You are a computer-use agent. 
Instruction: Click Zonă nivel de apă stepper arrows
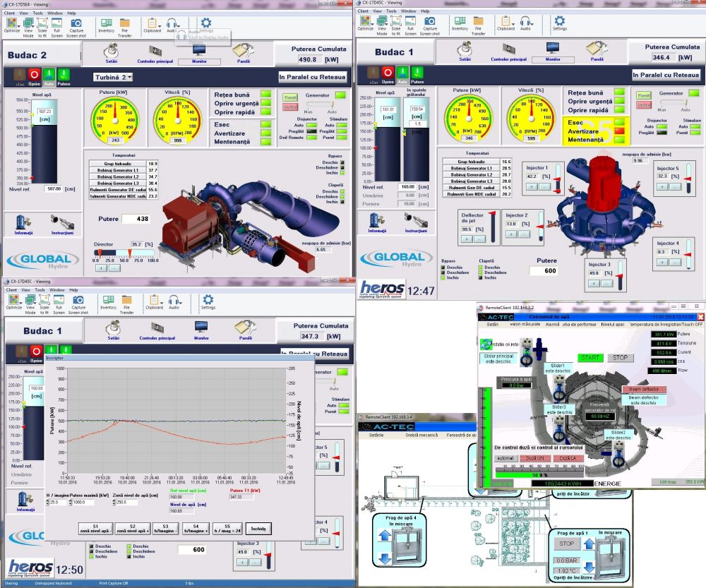(114, 502)
